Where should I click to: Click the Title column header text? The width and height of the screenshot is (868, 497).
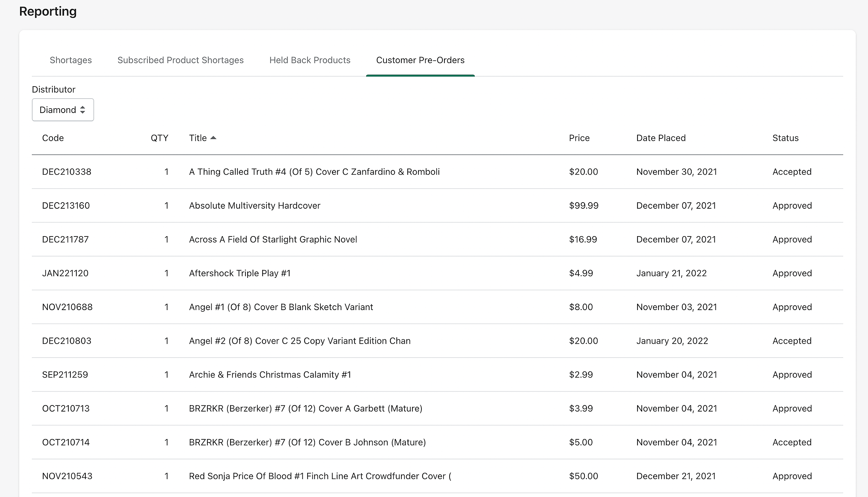pyautogui.click(x=198, y=138)
